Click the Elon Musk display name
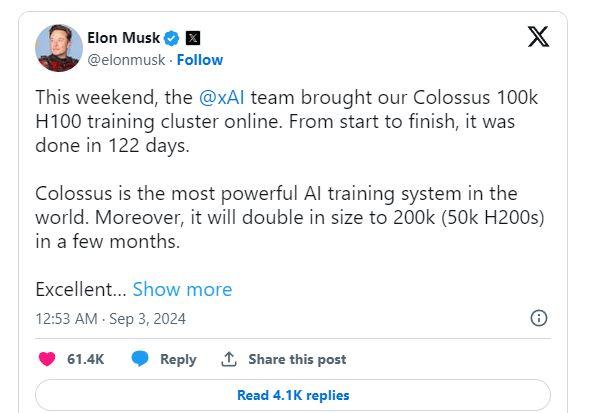598x413 pixels. [124, 38]
